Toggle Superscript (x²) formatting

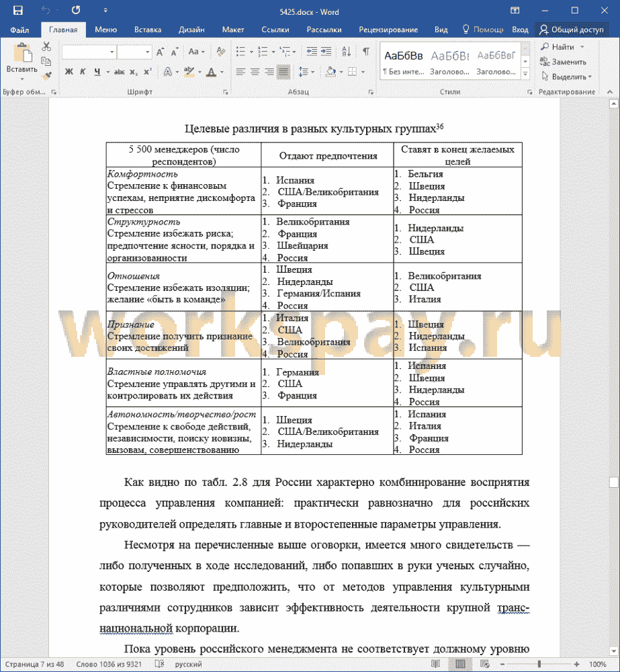(x=148, y=72)
